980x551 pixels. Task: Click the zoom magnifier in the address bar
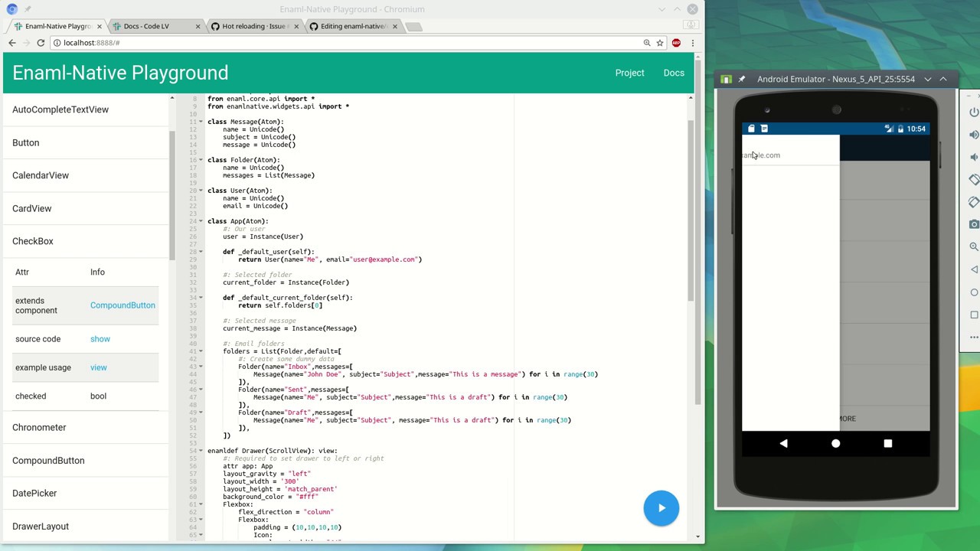(x=647, y=43)
